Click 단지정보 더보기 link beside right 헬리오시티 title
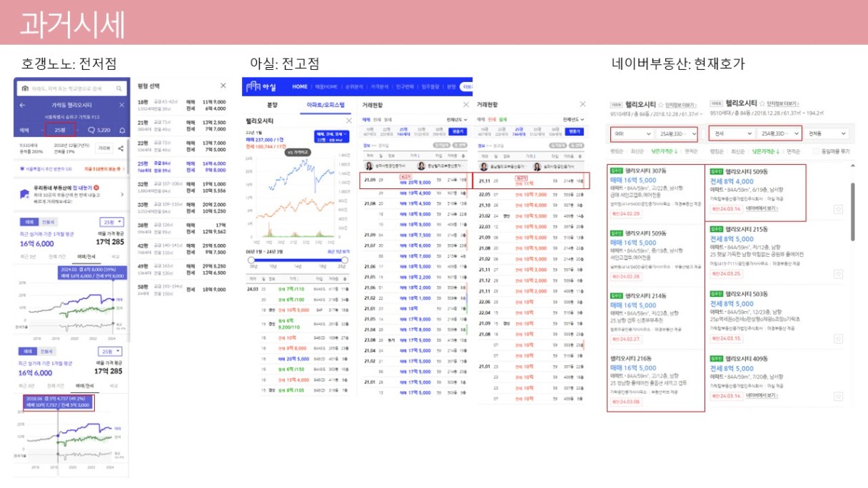This screenshot has width=868, height=488. click(x=784, y=104)
